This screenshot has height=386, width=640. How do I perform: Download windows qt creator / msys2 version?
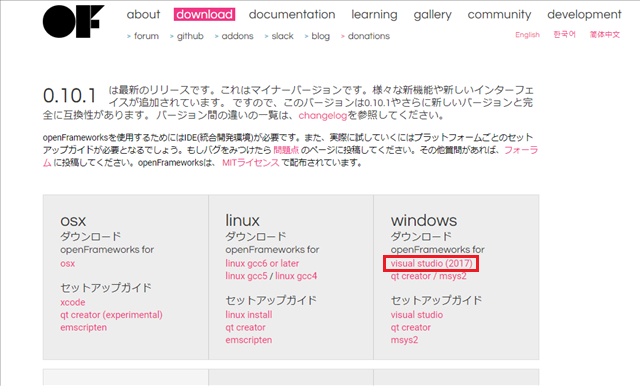428,276
